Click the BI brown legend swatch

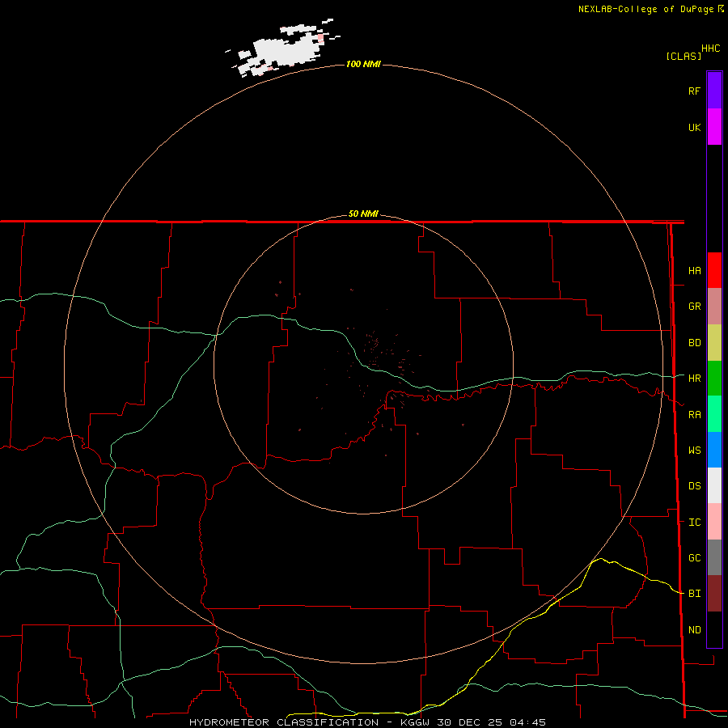714,594
